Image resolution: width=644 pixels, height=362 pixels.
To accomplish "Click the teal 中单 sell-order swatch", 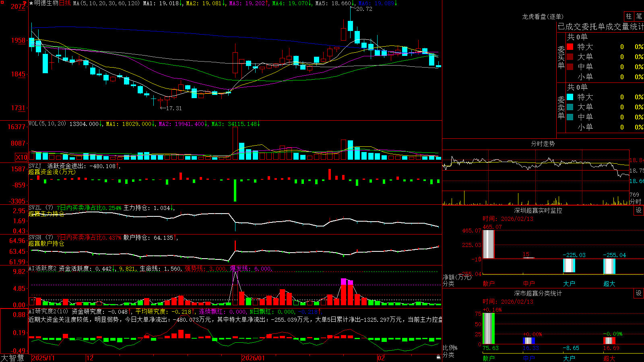I will point(570,117).
